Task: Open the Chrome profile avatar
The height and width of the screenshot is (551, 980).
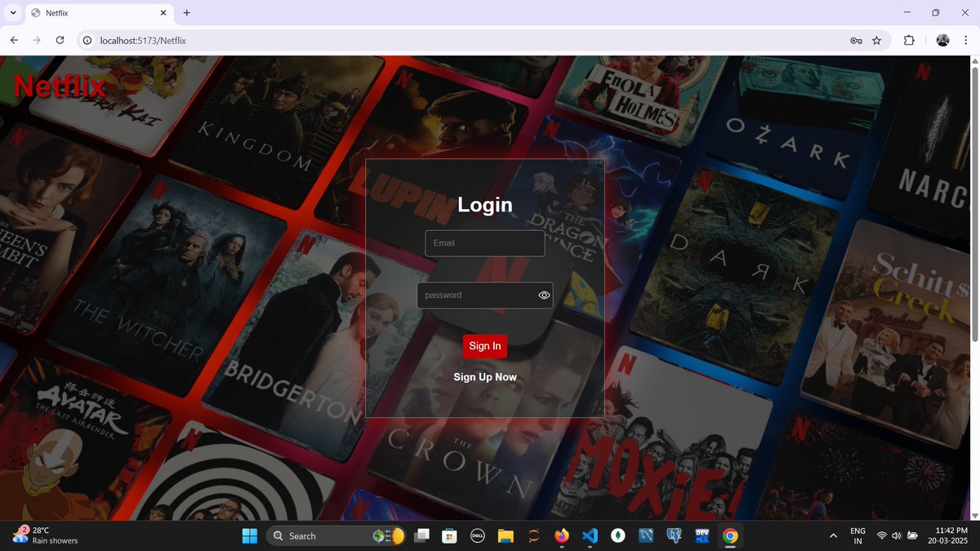Action: pos(942,40)
